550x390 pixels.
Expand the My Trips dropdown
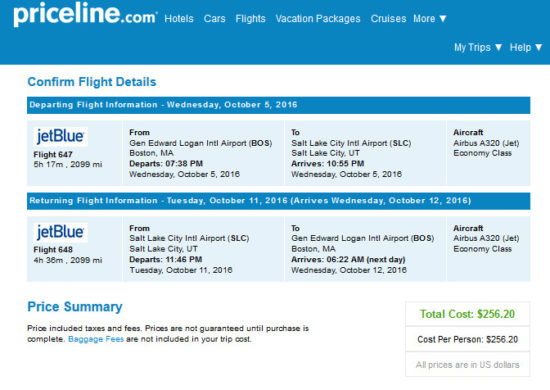click(x=478, y=47)
